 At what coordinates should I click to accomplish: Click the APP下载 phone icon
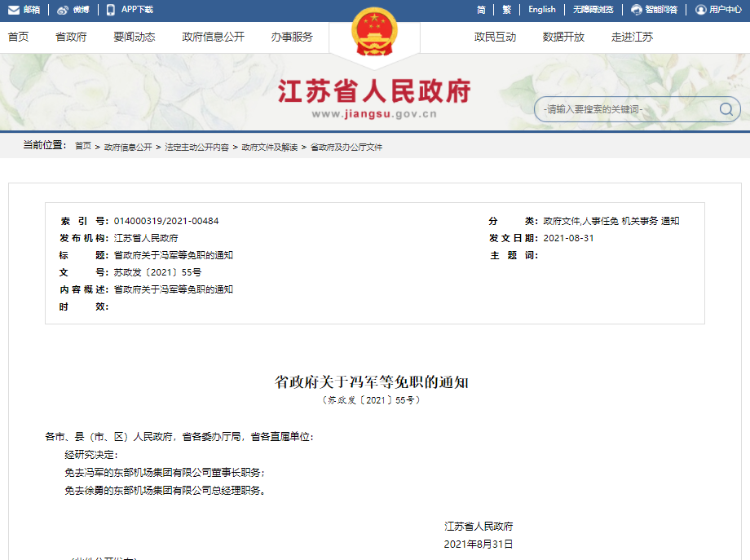(111, 10)
